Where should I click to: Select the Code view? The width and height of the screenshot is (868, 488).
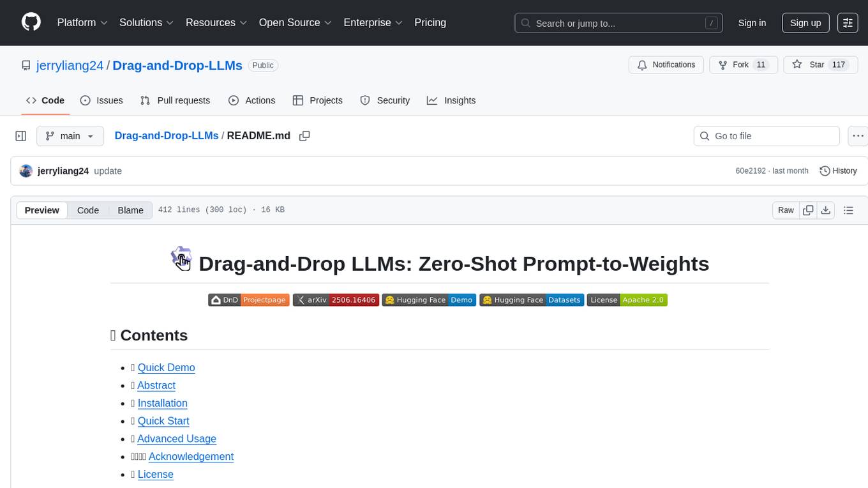[88, 210]
